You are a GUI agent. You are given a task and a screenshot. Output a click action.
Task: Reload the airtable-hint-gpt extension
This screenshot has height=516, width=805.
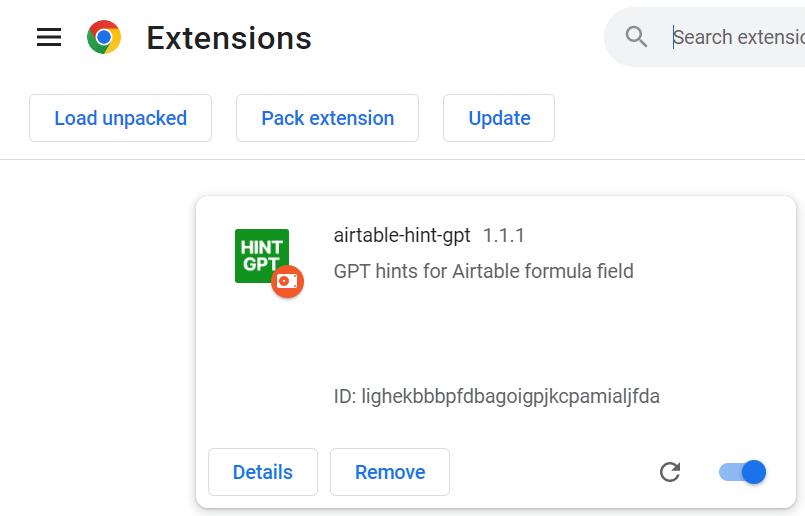coord(670,472)
